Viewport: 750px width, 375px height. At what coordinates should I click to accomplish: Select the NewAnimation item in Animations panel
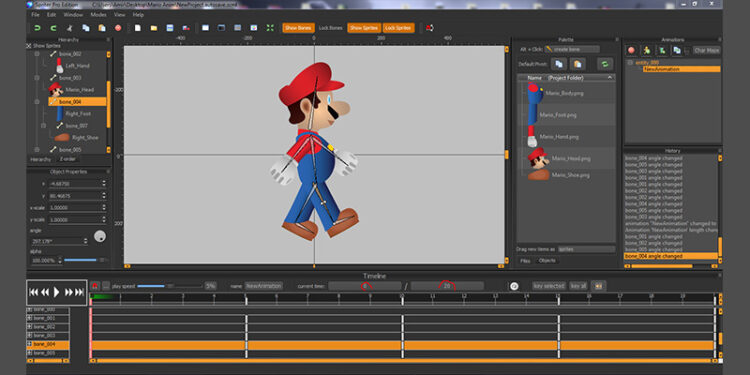tap(681, 69)
